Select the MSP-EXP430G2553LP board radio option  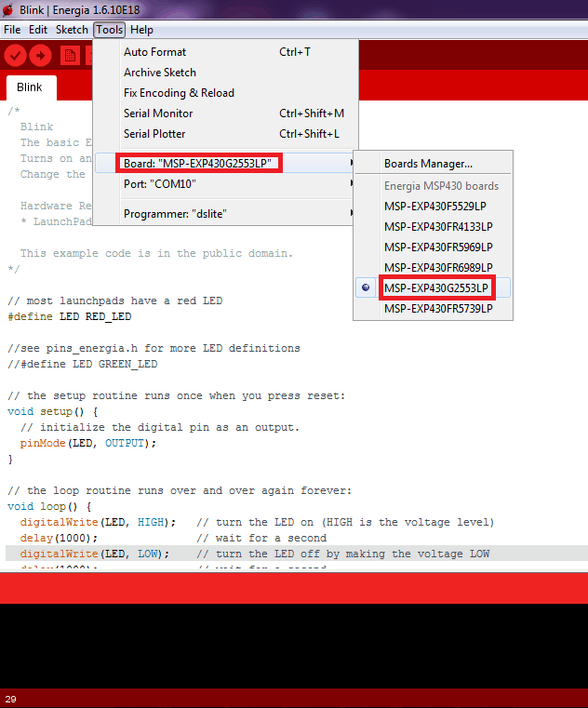click(436, 288)
